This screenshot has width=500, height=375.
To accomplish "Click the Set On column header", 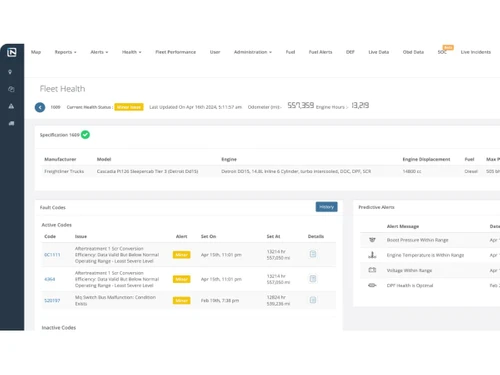I will pyautogui.click(x=208, y=236).
